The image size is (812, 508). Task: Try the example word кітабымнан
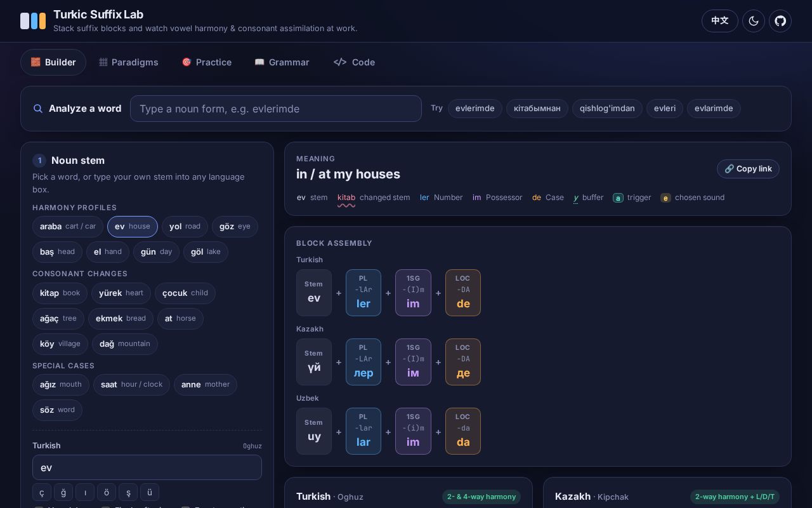click(x=537, y=109)
